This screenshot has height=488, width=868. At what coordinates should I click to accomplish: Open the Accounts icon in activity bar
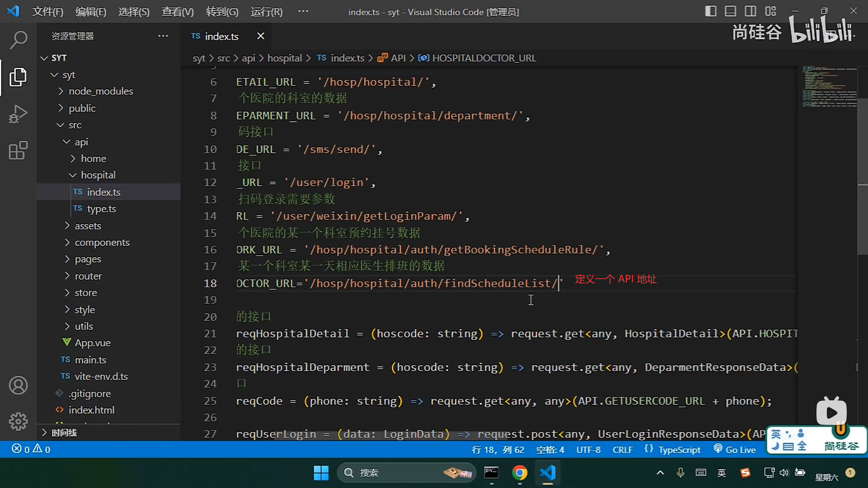tap(18, 385)
